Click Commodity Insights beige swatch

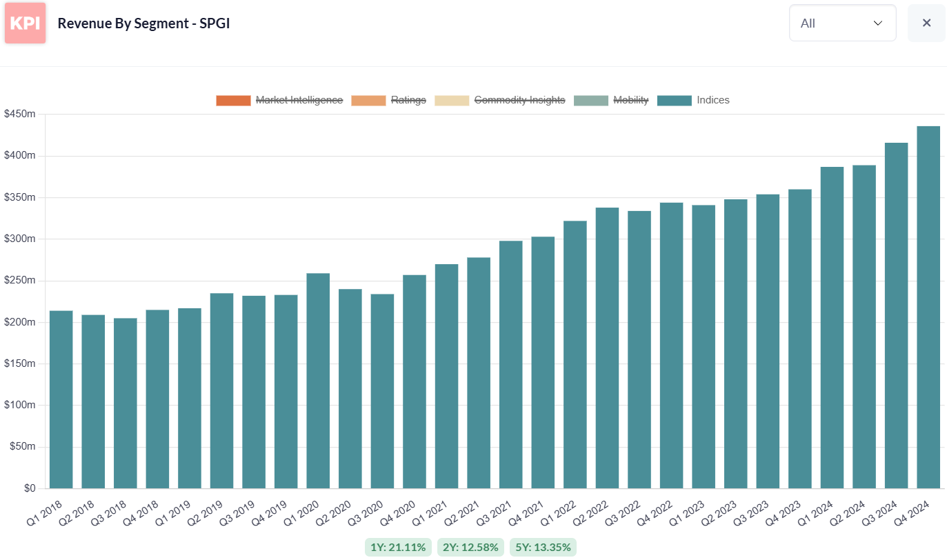452,100
